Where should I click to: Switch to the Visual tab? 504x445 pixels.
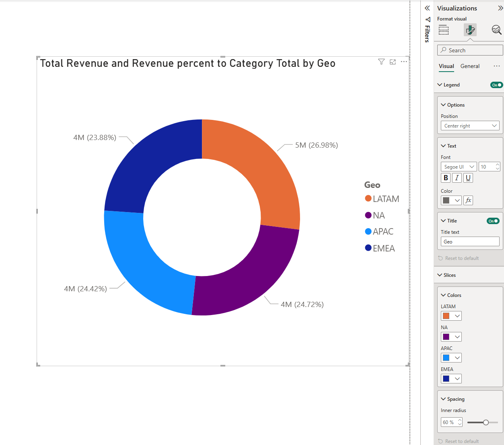(x=446, y=66)
